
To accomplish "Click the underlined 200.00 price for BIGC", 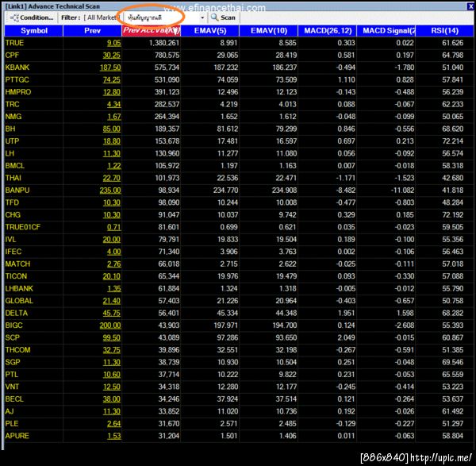I will pyautogui.click(x=110, y=325).
